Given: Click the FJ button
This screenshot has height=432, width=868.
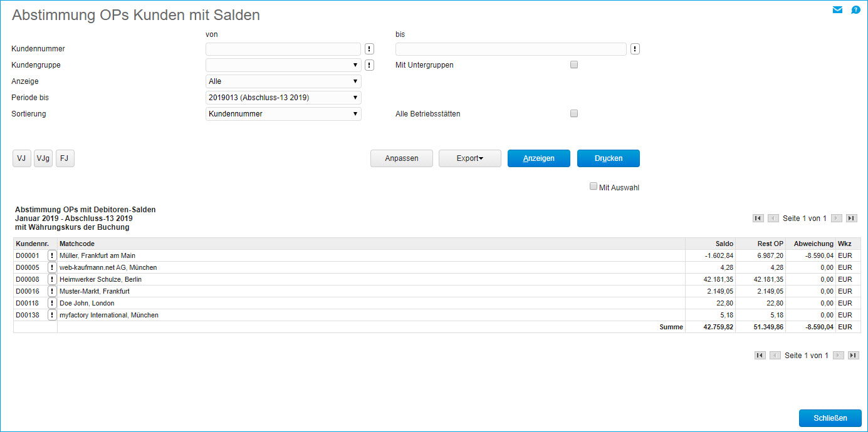Looking at the screenshot, I should click(x=65, y=158).
